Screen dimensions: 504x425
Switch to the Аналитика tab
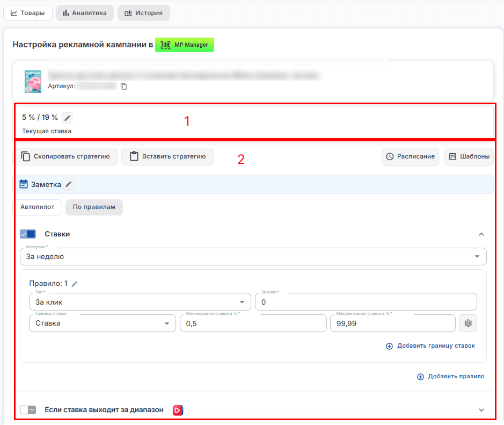pos(85,13)
